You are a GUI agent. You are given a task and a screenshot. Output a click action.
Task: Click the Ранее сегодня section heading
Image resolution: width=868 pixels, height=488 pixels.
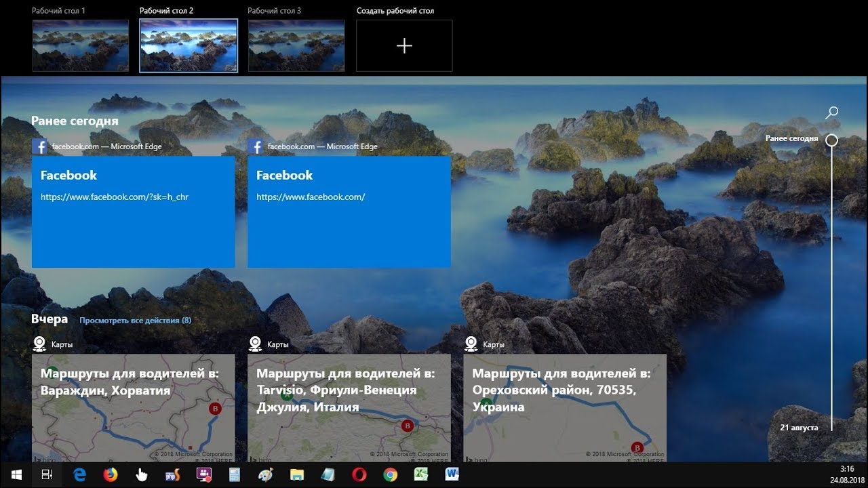(75, 121)
